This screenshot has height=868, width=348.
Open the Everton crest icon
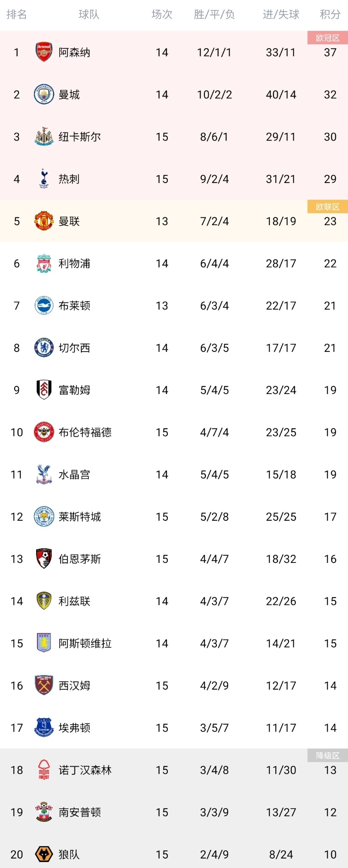coord(44,727)
